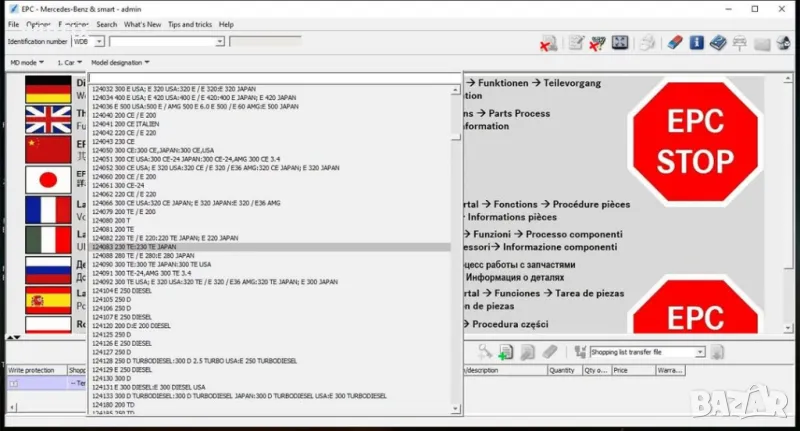Click the fullscreen arrows toolbar icon
The height and width of the screenshot is (431, 800).
[x=621, y=43]
